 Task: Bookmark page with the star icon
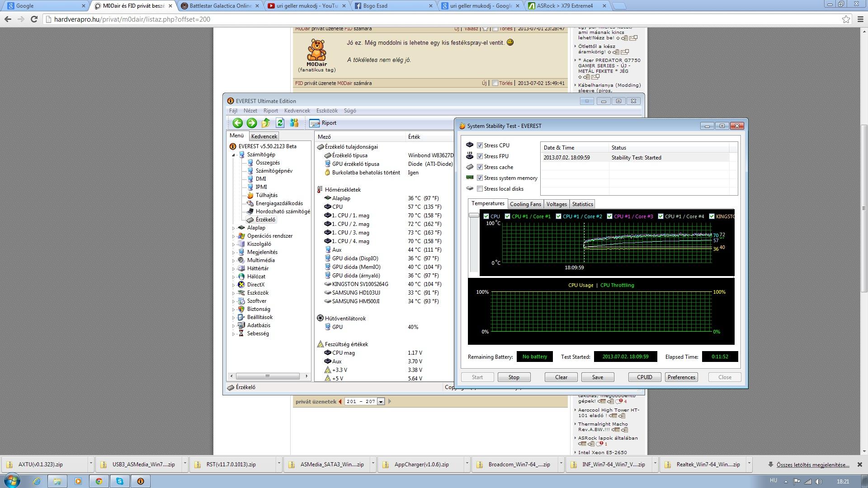point(846,19)
